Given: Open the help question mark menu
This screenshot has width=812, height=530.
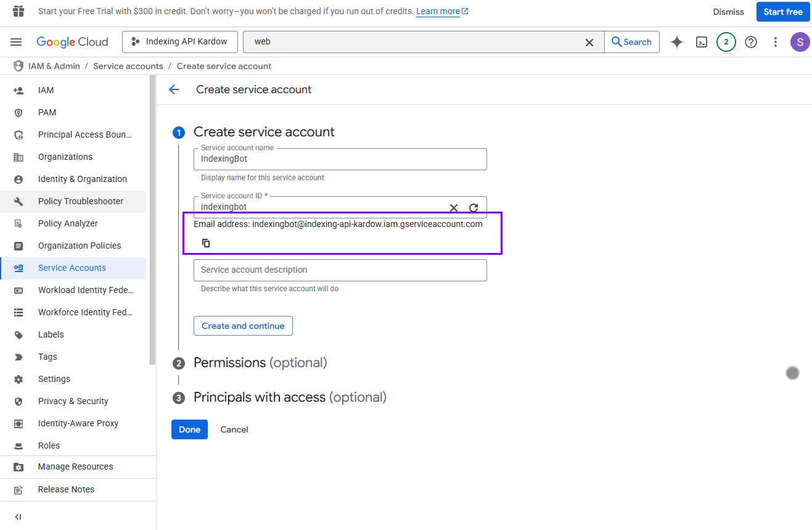Looking at the screenshot, I should tap(750, 42).
